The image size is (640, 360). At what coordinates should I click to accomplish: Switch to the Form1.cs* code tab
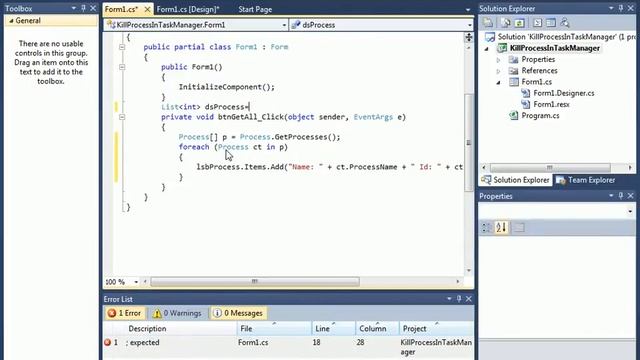tap(122, 9)
